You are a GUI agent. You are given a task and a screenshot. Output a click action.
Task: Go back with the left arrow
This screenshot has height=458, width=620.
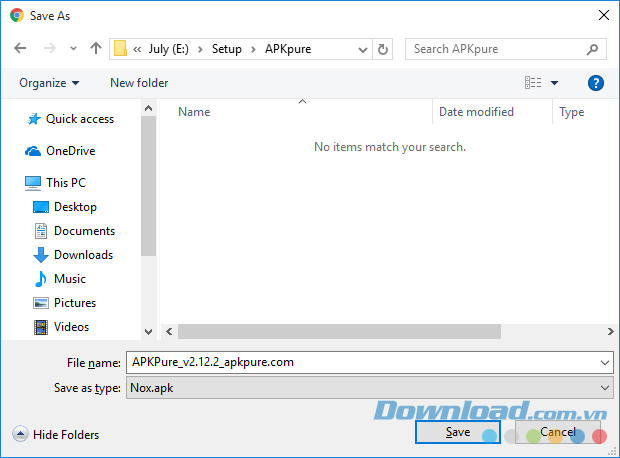(20, 48)
